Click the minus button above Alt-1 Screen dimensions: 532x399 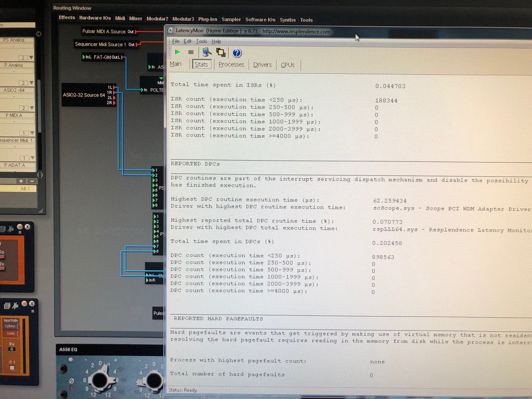click(x=32, y=181)
